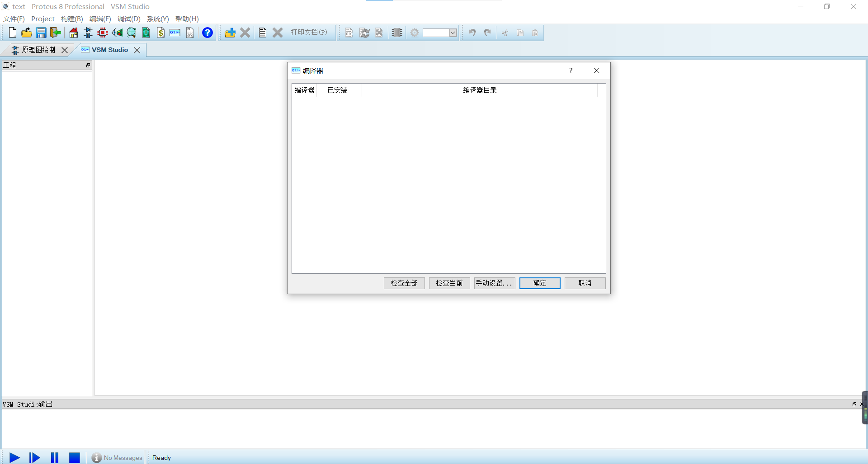Image resolution: width=868 pixels, height=464 pixels.
Task: Close the VSM Studio tab
Action: (x=137, y=50)
